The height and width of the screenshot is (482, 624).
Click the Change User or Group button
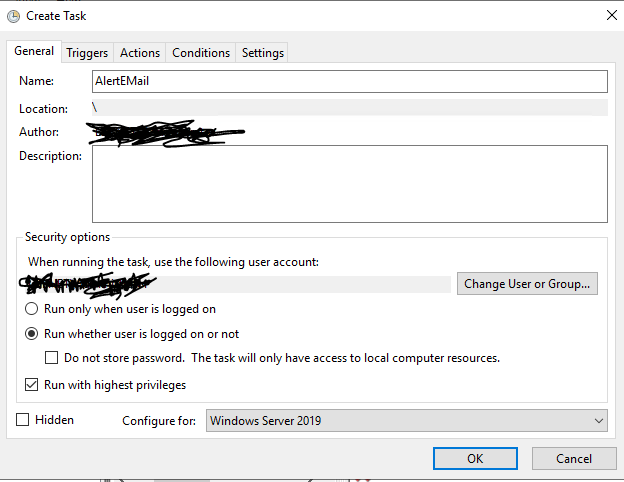coord(527,284)
